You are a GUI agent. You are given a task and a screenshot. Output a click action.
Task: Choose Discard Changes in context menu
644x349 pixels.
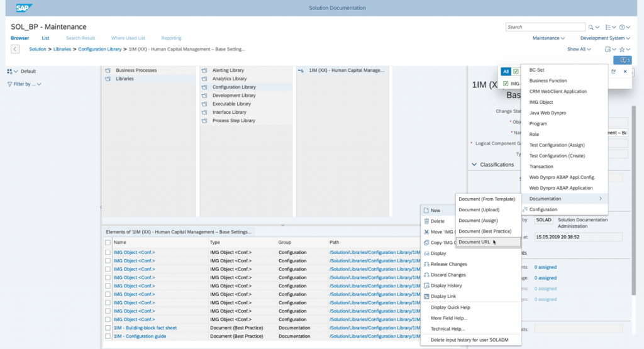point(448,275)
